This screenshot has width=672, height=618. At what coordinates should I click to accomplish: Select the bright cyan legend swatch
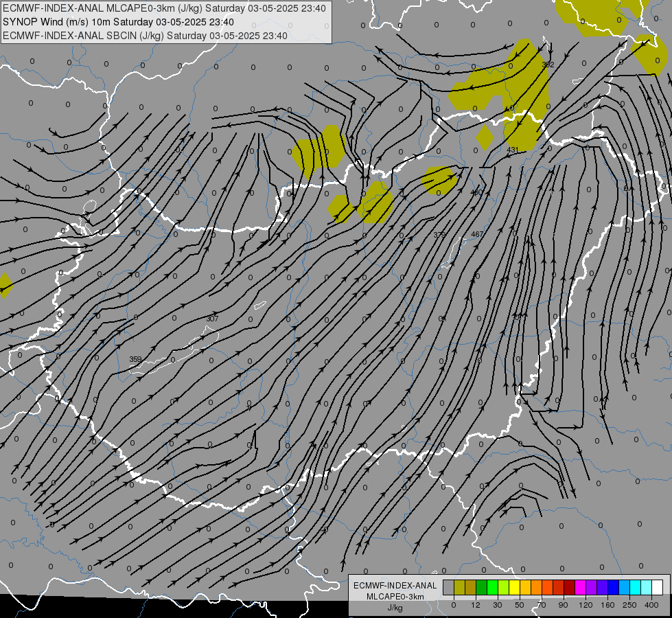point(636,587)
